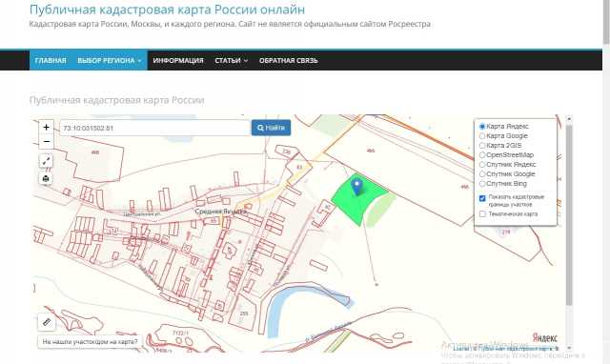Print the map using the printer icon
This screenshot has width=610, height=364.
point(46,178)
